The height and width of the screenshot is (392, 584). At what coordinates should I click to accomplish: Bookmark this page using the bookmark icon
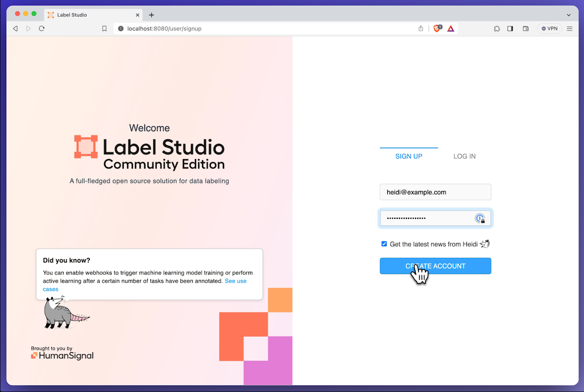tap(104, 29)
